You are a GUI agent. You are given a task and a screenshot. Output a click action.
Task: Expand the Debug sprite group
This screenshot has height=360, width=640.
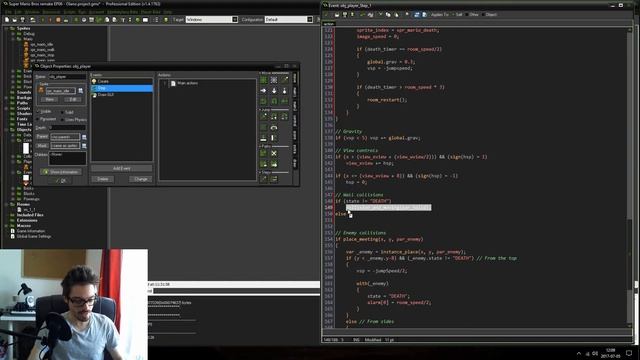(13, 34)
